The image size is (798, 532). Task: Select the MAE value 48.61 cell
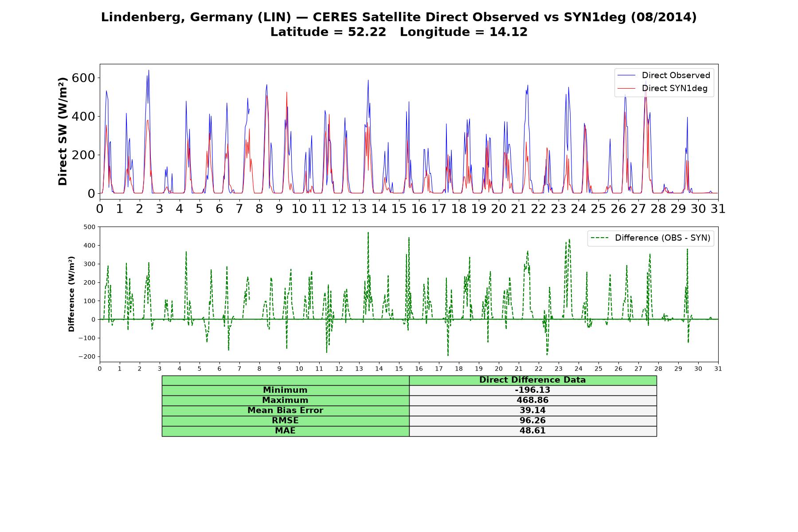pos(532,431)
